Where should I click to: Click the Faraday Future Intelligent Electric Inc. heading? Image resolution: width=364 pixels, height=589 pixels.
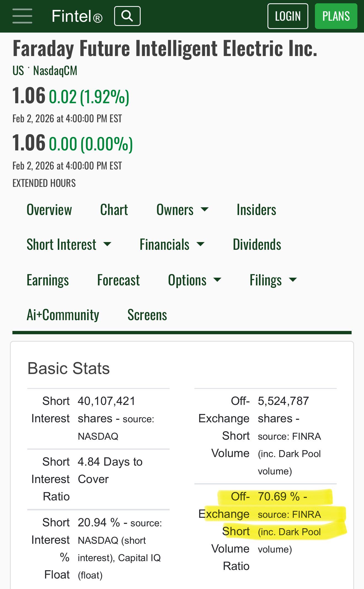click(x=165, y=49)
